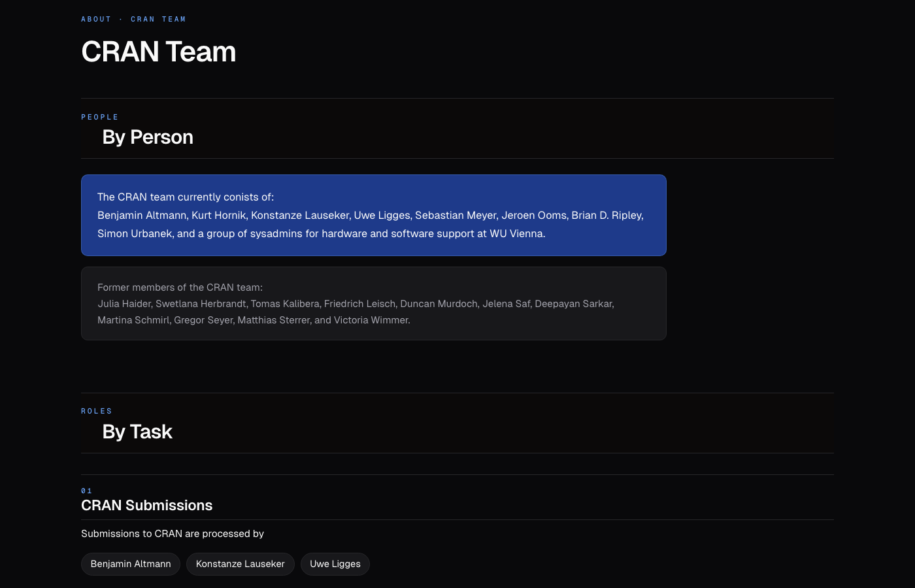
Task: Click the CRAN Team page title
Action: 159,52
